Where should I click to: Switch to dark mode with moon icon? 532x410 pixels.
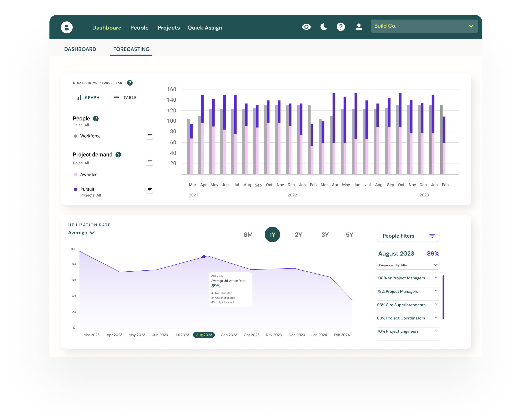(324, 27)
